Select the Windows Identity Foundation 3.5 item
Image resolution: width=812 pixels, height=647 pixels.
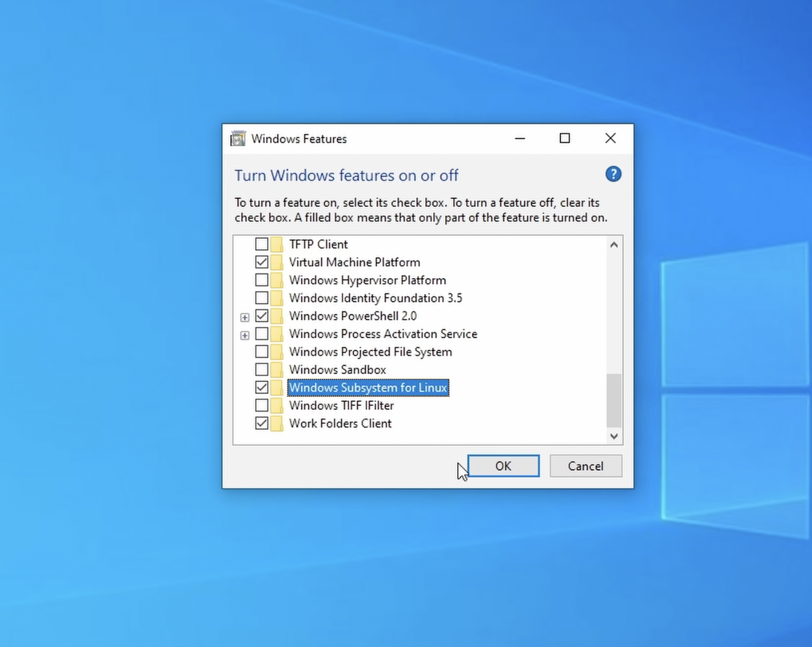click(375, 298)
